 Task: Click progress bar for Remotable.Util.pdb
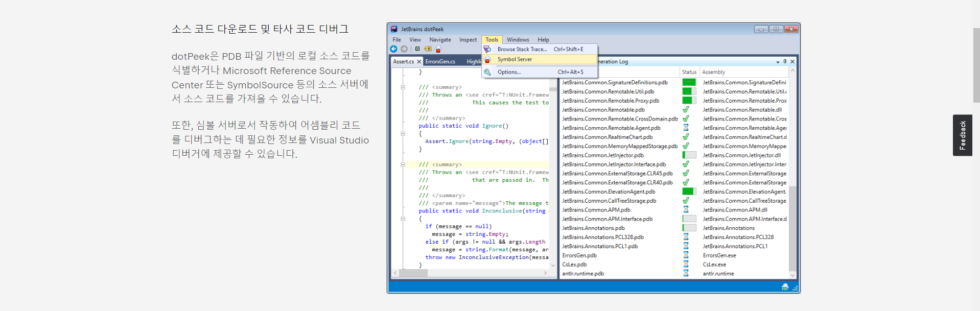coord(689,91)
